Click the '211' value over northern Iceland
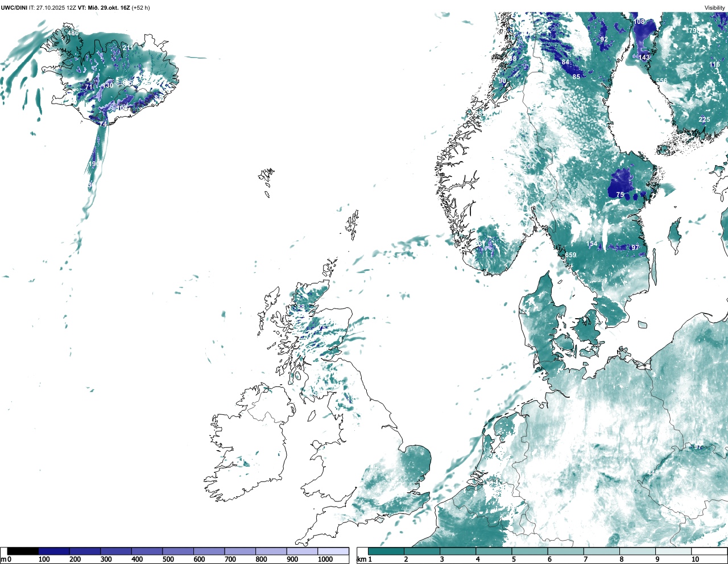Viewport: 728px width, 564px height. 128,48
